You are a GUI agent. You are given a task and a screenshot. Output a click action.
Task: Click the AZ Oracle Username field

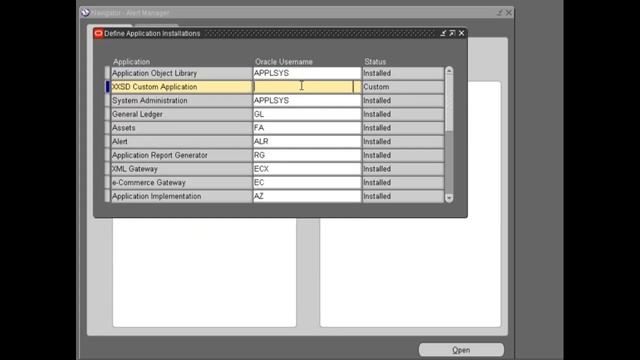point(307,196)
